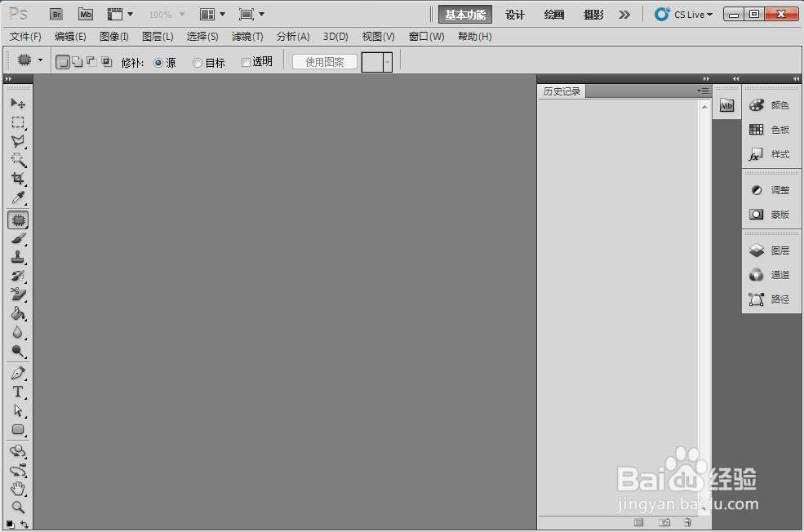Delete current state in History panel
This screenshot has height=532, width=804.
687,522
